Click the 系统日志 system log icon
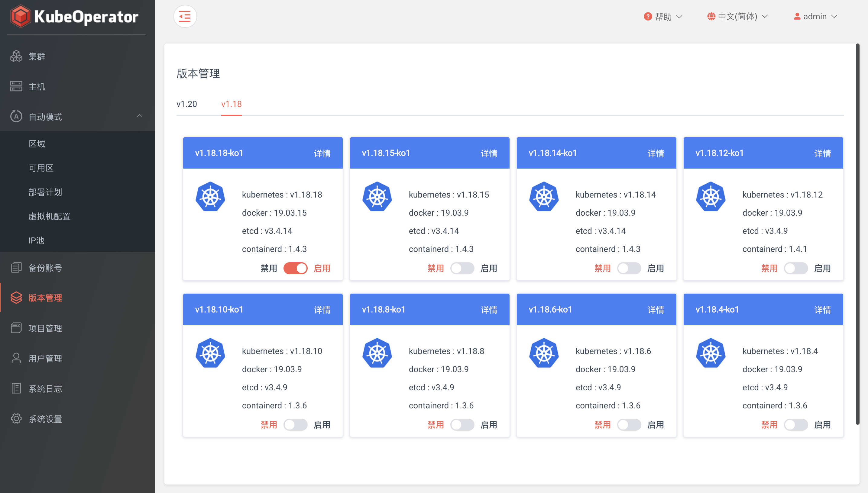The height and width of the screenshot is (493, 868). point(16,388)
